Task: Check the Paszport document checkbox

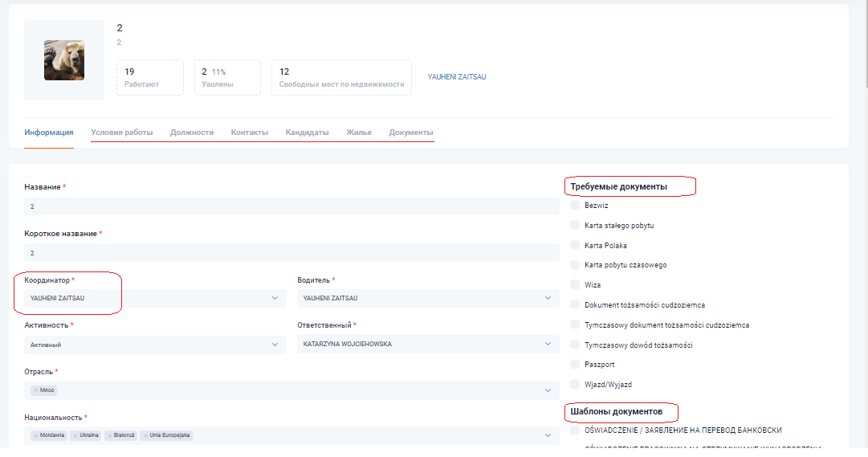Action: click(575, 365)
